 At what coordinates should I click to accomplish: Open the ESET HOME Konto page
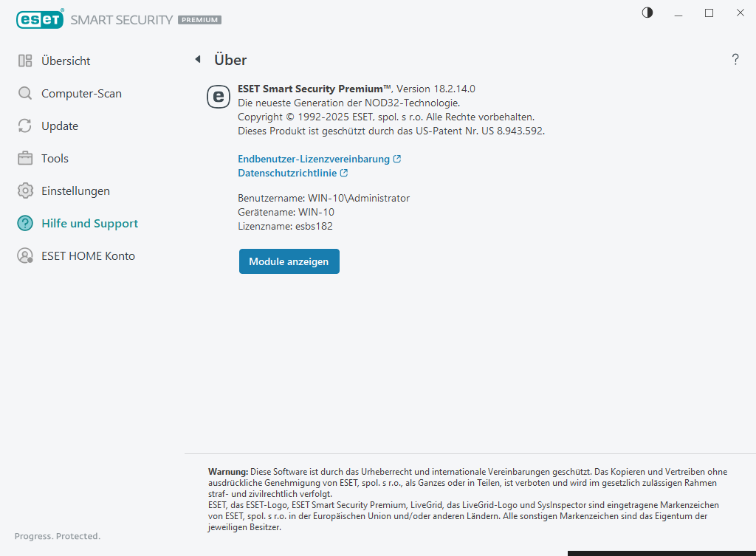(x=88, y=256)
